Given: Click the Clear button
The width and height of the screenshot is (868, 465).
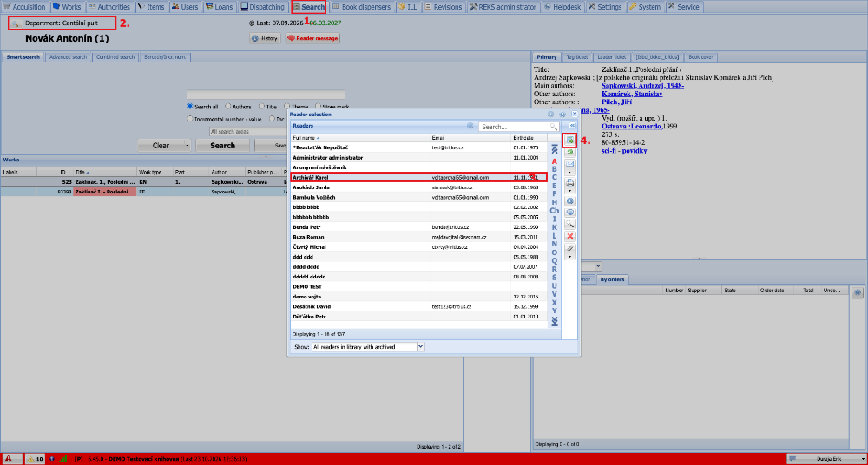Looking at the screenshot, I should (x=161, y=146).
